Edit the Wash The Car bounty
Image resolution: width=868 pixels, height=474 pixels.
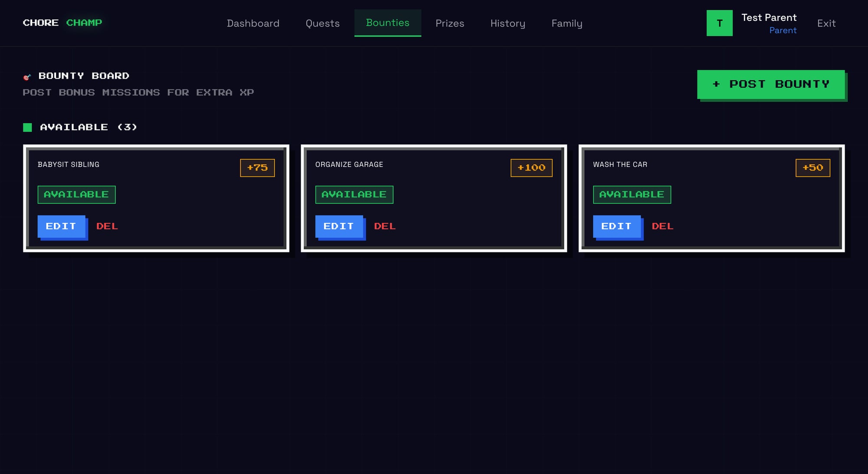[617, 226]
